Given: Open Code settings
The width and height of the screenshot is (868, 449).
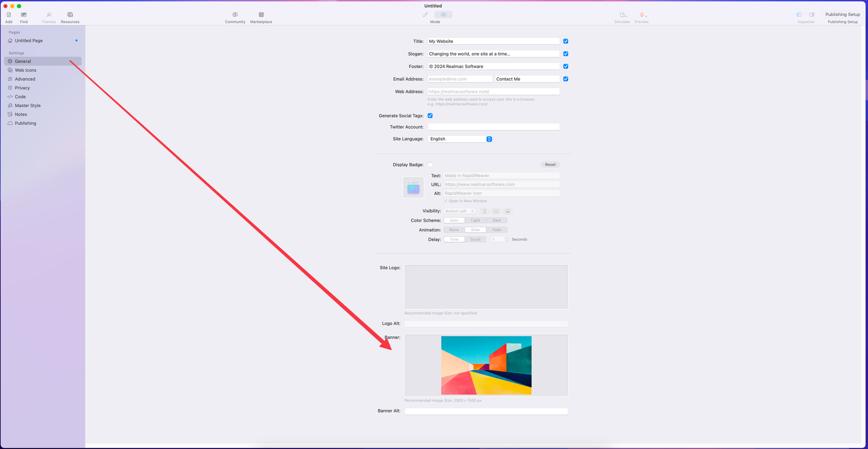Looking at the screenshot, I should (42, 97).
